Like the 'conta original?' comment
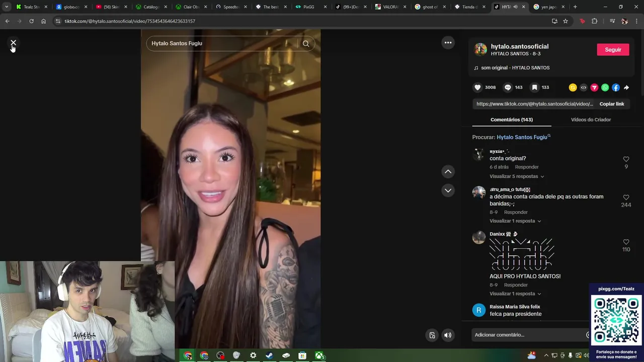This screenshot has width=644, height=362. point(626,159)
